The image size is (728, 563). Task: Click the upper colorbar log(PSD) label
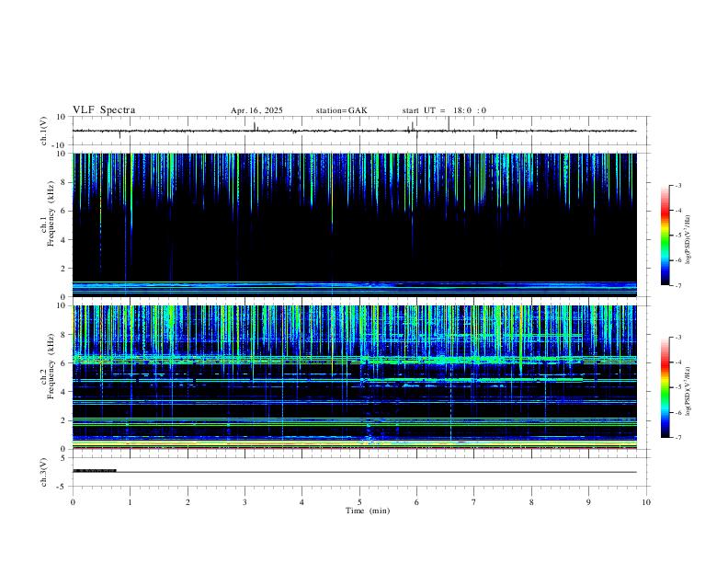click(x=688, y=239)
